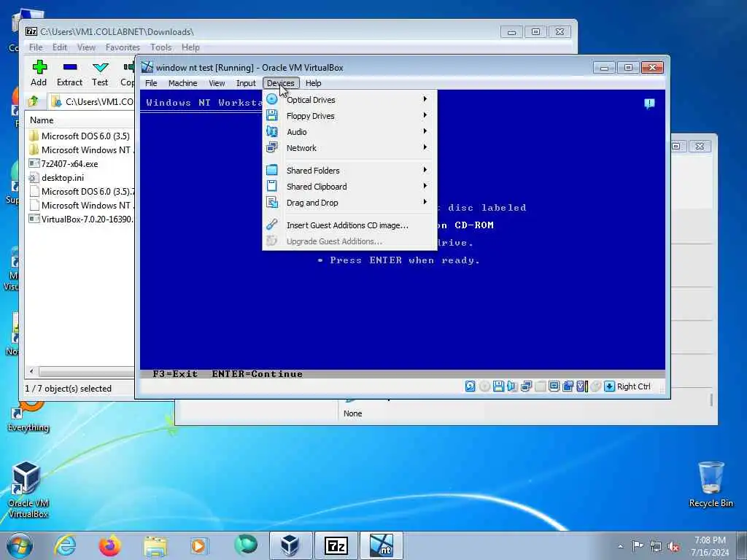Open Windows Media Player from the taskbar

pyautogui.click(x=198, y=545)
